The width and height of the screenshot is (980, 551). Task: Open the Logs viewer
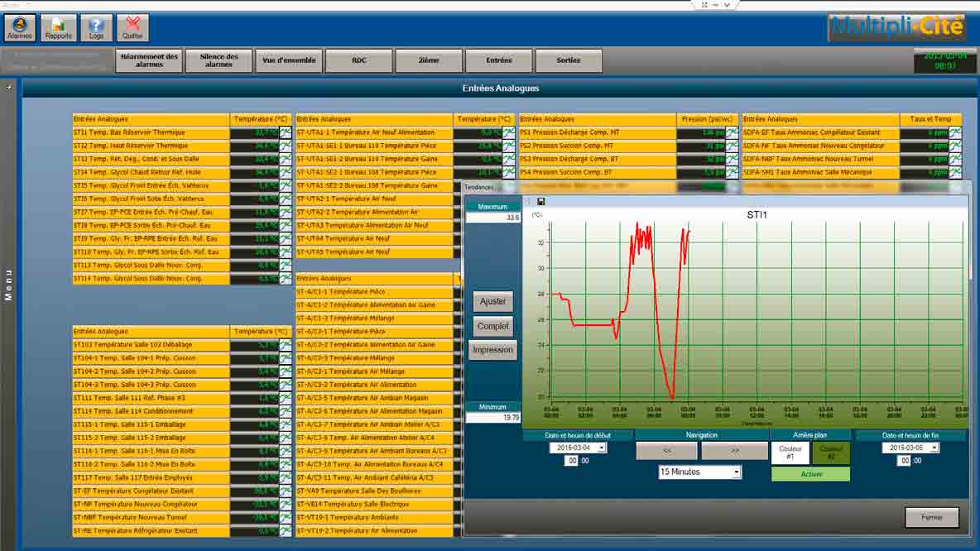point(96,27)
